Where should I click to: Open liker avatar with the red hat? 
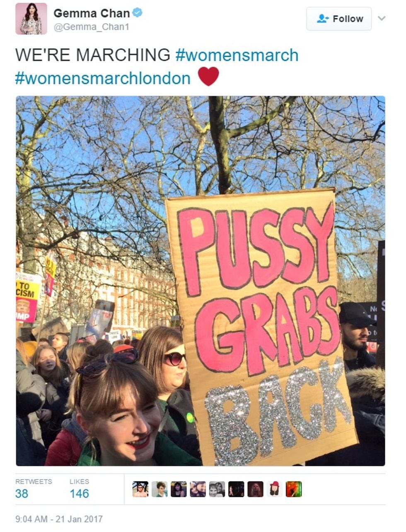[x=275, y=489]
